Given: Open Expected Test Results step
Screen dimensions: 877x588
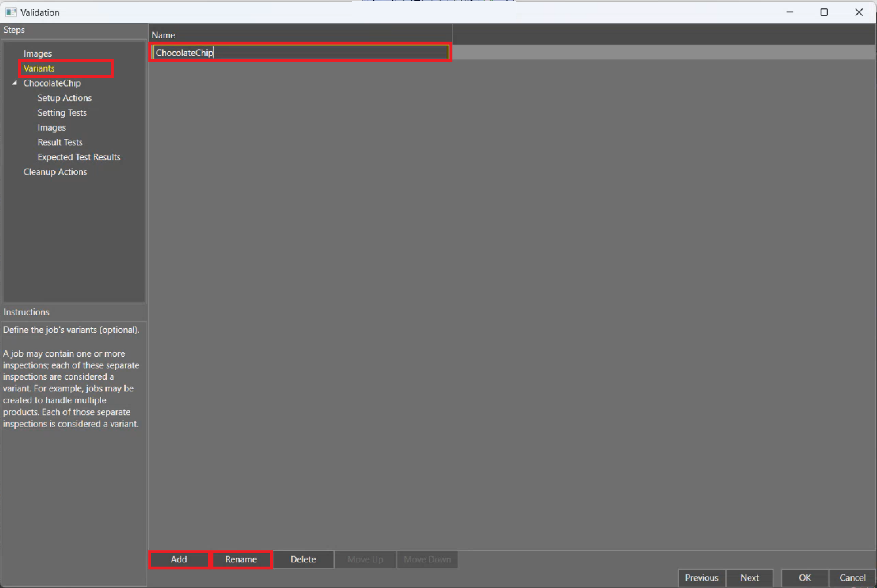Looking at the screenshot, I should [x=79, y=157].
